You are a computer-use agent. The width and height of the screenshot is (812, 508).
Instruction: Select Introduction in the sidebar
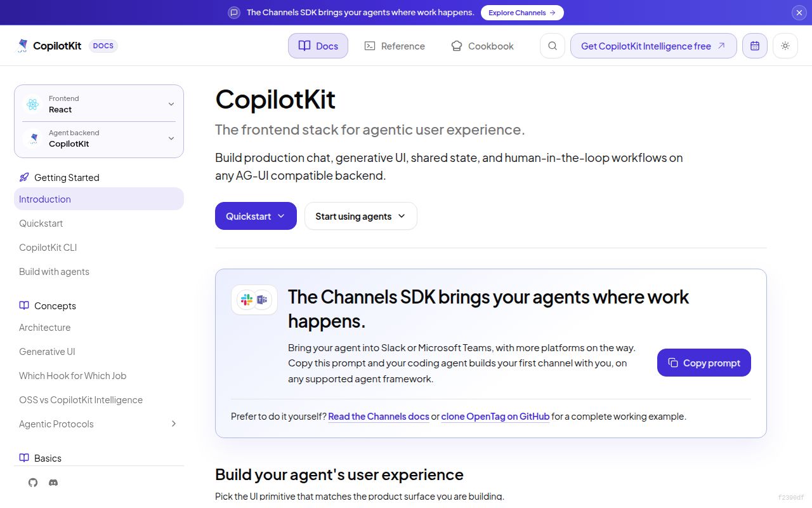[99, 199]
